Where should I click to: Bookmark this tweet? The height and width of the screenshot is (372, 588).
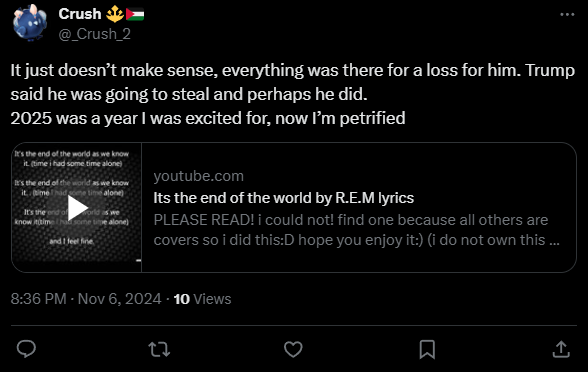427,349
